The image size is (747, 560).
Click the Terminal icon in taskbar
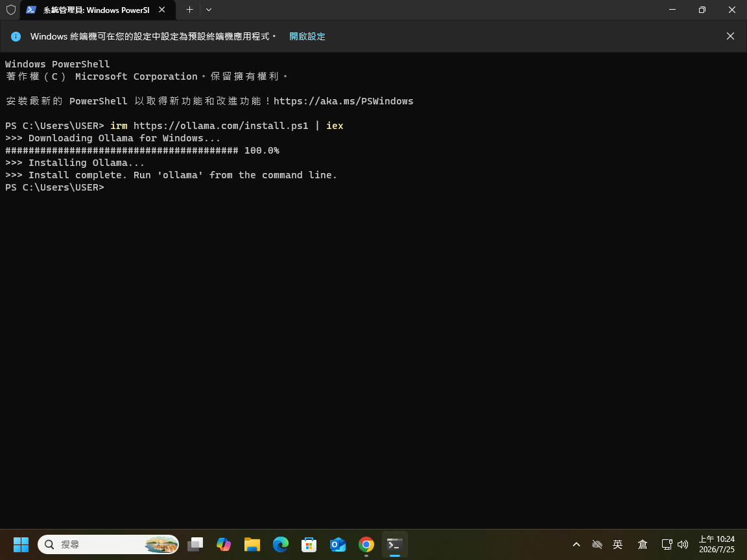tap(395, 544)
